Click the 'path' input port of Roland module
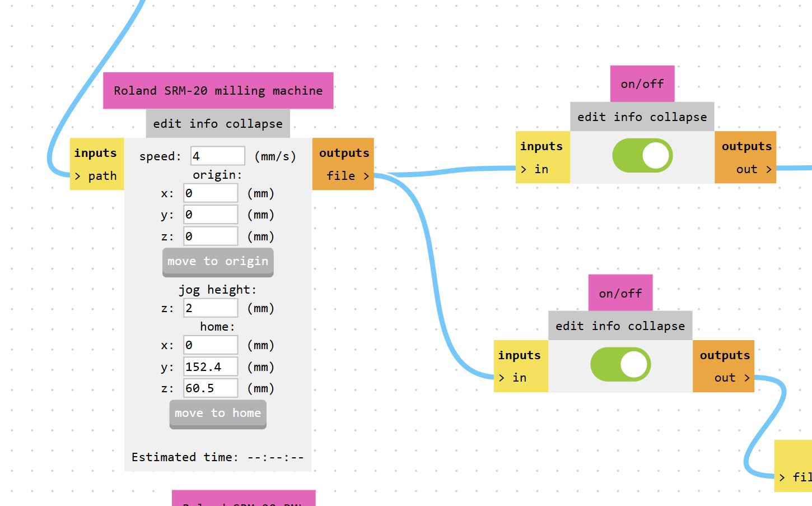 coord(96,176)
